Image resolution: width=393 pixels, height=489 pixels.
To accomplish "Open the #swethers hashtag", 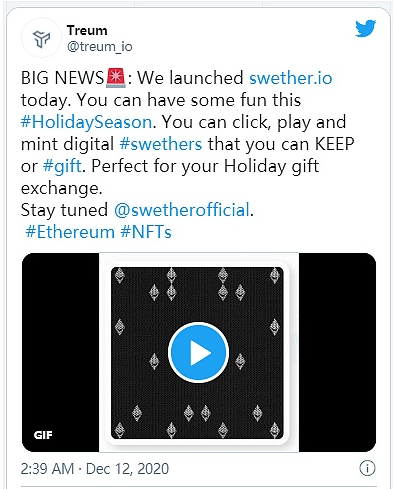I will pyautogui.click(x=161, y=144).
